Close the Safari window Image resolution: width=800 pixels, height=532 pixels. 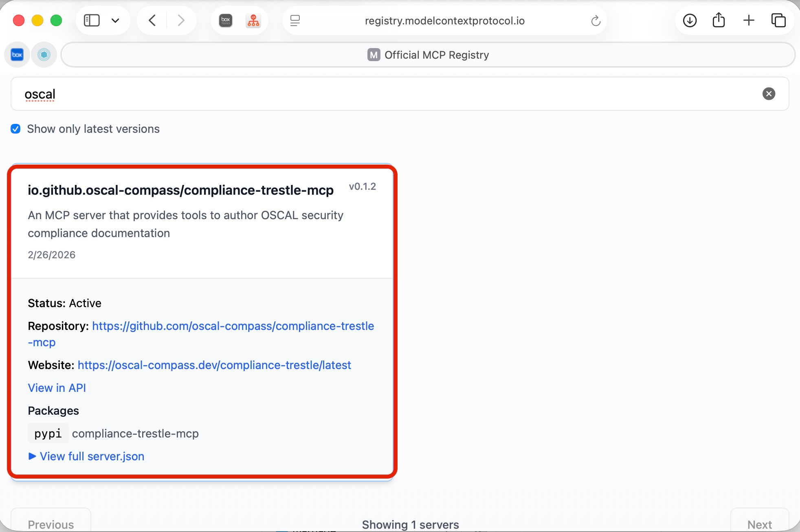click(19, 20)
